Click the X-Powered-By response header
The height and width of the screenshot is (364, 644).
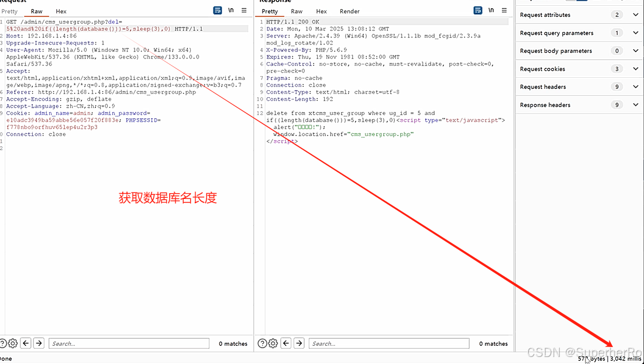pyautogui.click(x=306, y=50)
